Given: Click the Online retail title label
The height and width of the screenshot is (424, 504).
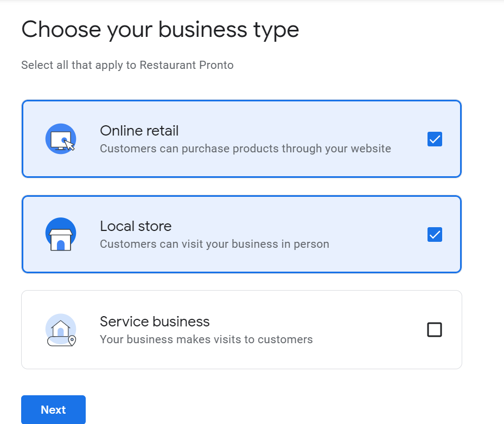Looking at the screenshot, I should 139,131.
